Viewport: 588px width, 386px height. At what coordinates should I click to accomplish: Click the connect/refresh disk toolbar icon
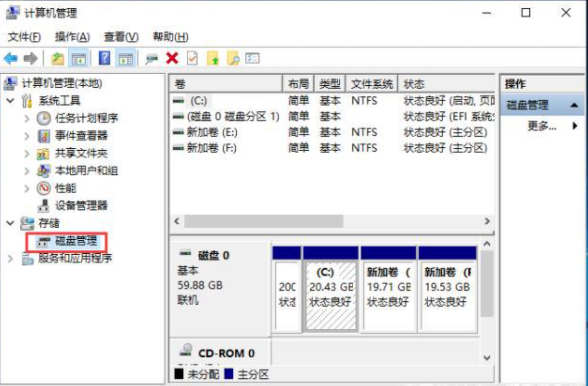(152, 59)
